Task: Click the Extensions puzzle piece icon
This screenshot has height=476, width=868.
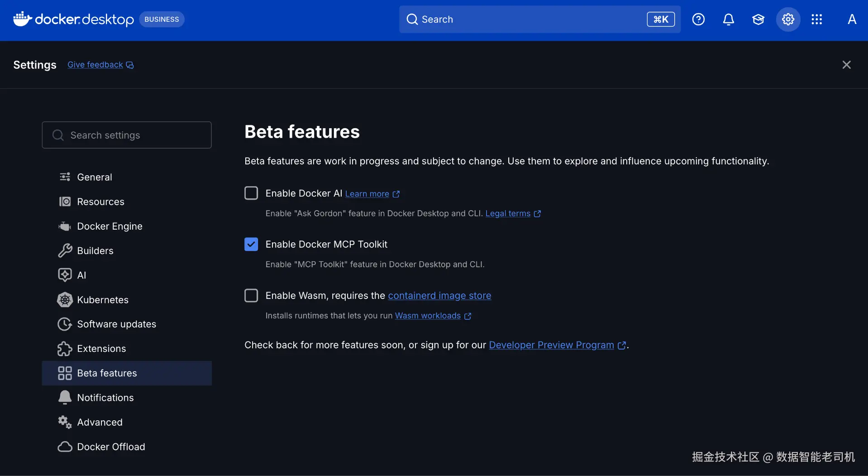Action: [x=65, y=348]
